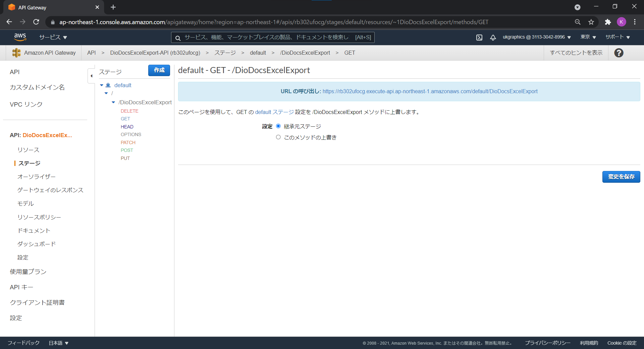Click the 作成 create stage button

point(159,70)
